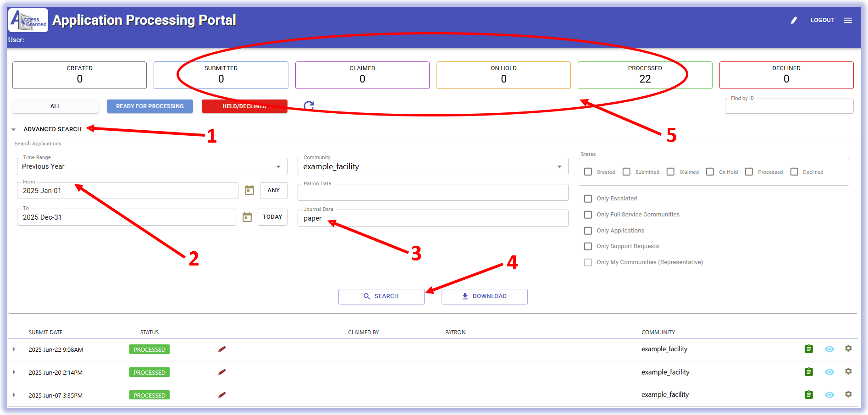Open the Time Range dropdown
This screenshot has height=415, width=868.
[x=152, y=166]
